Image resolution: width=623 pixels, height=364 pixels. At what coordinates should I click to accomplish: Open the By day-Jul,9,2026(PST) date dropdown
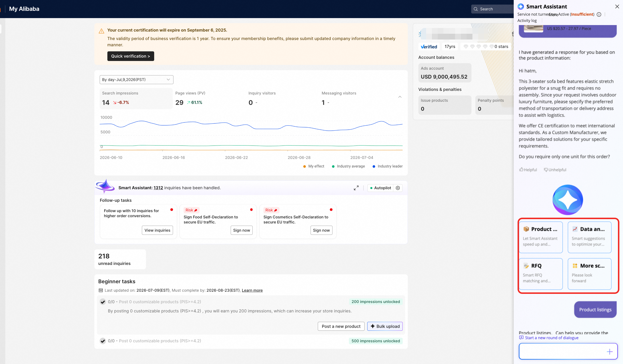point(137,80)
